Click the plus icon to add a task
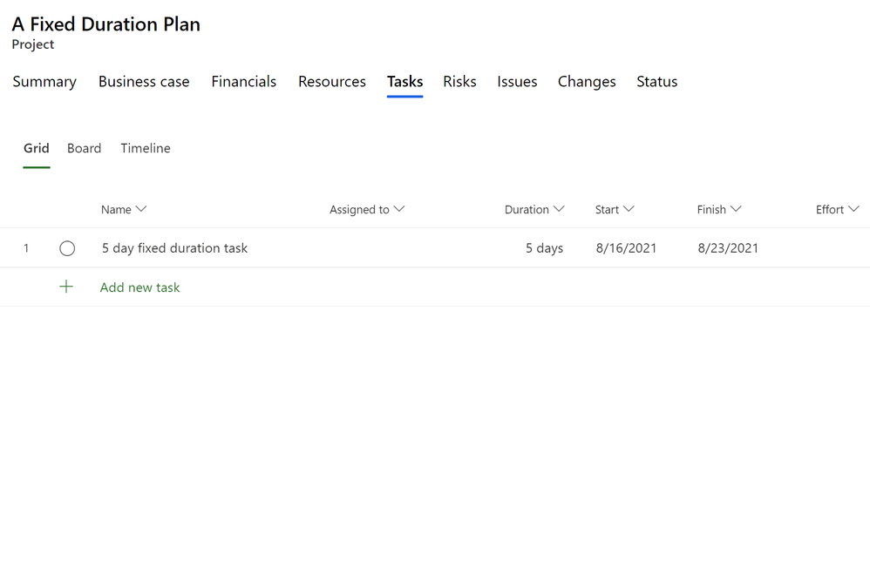Screen dimensions: 870x588 (x=66, y=287)
